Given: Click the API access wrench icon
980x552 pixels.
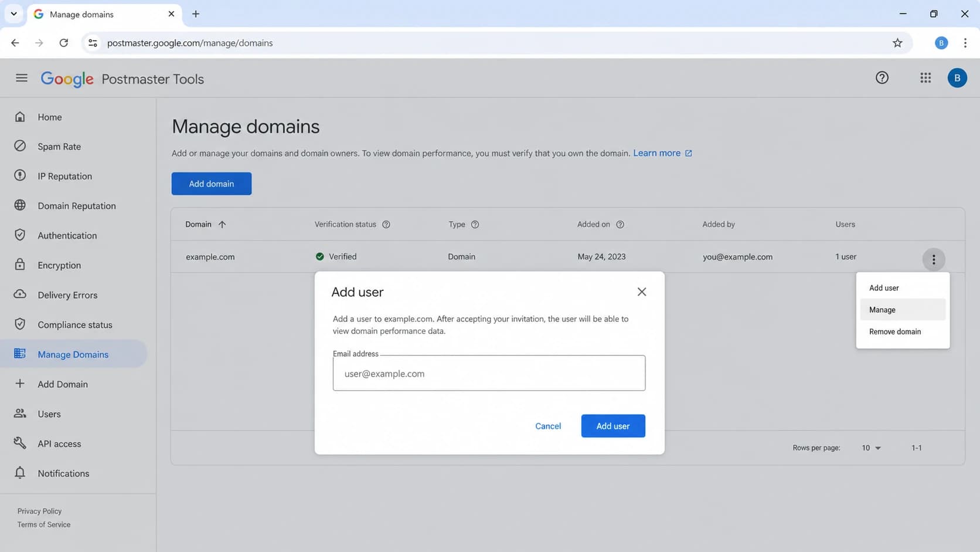Looking at the screenshot, I should [x=20, y=443].
